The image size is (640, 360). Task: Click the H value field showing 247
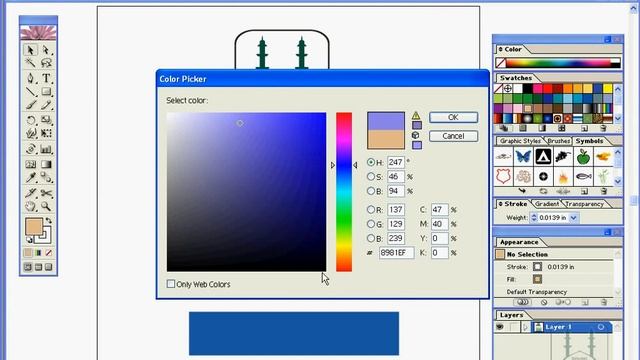(396, 162)
